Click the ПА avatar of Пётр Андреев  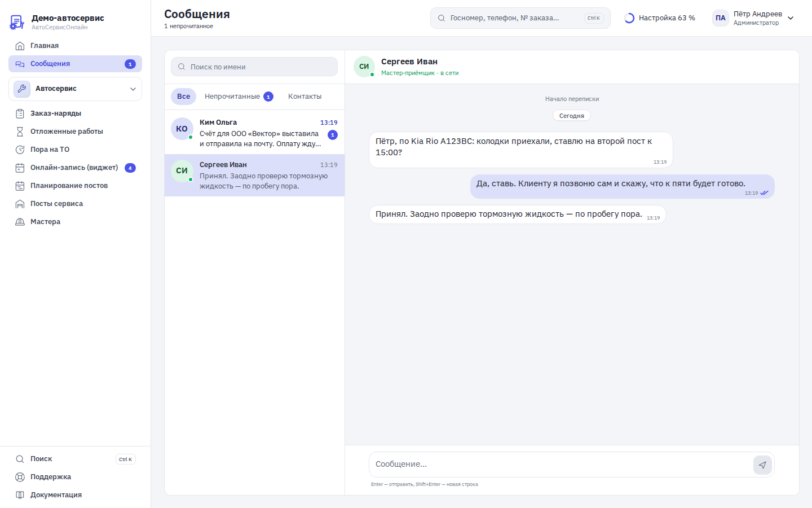[721, 18]
